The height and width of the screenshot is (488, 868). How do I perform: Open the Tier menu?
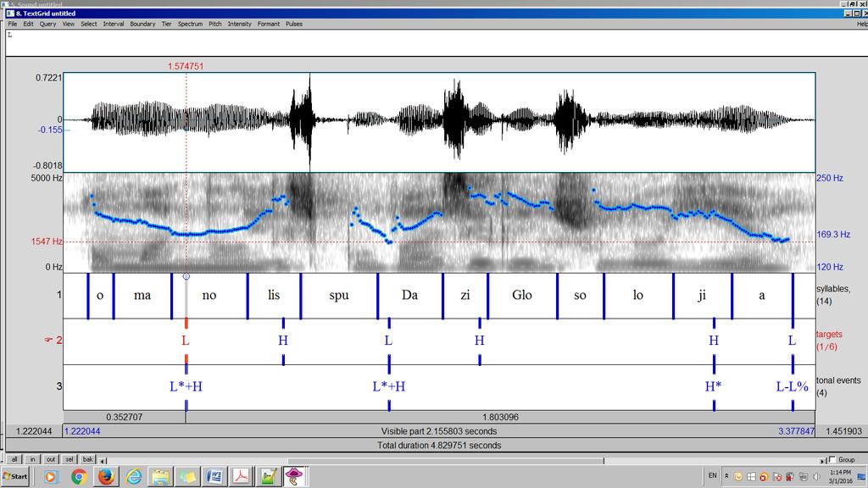click(166, 24)
